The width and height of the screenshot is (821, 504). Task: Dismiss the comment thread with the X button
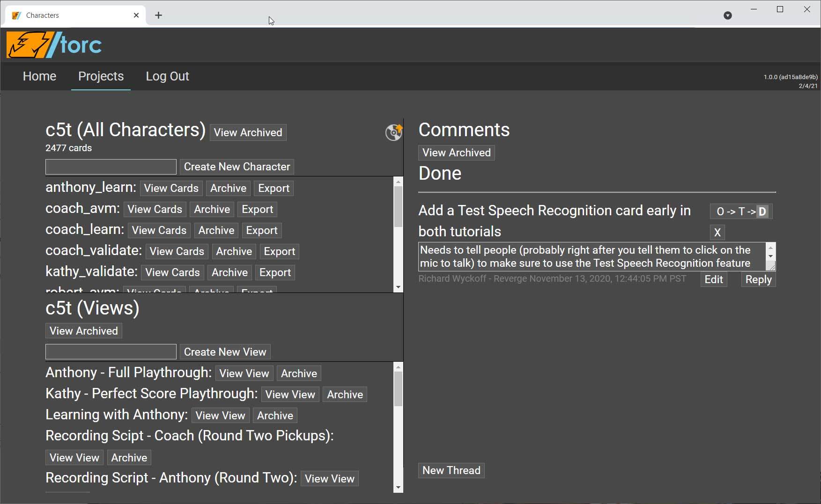(x=717, y=233)
